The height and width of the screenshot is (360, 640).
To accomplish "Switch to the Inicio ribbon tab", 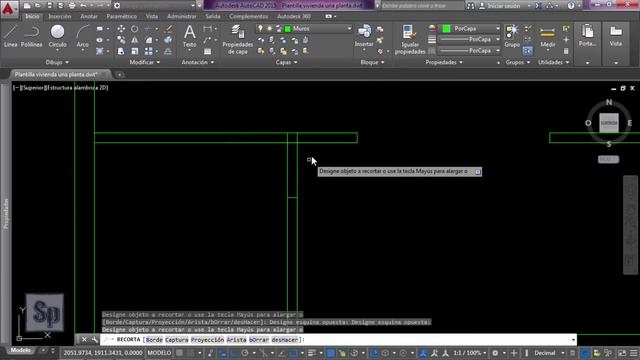I will coord(32,16).
